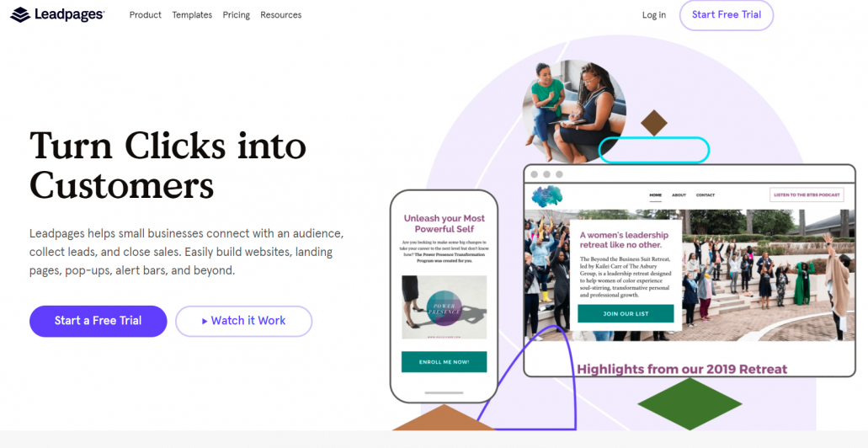
Task: Go to the Pricing page
Action: click(x=237, y=15)
